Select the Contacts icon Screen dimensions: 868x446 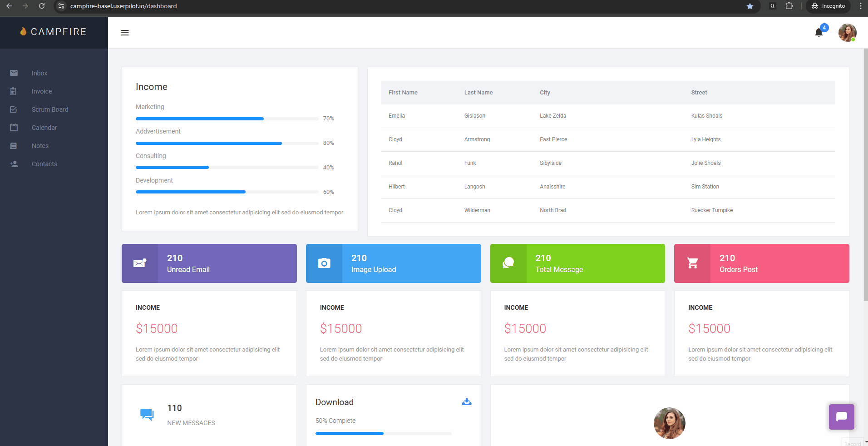14,164
